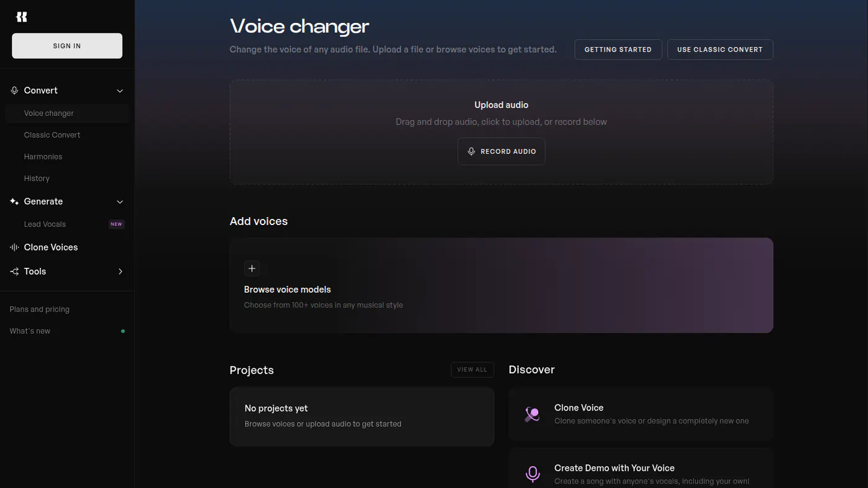This screenshot has height=488, width=868.
Task: Open What's new link
Action: coord(30,331)
